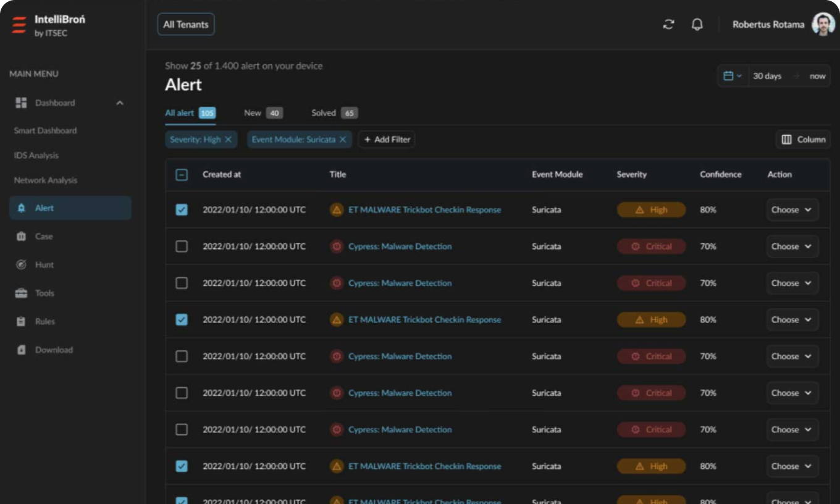Remove the Event Module: Suricata filter
The width and height of the screenshot is (840, 504).
pos(343,140)
